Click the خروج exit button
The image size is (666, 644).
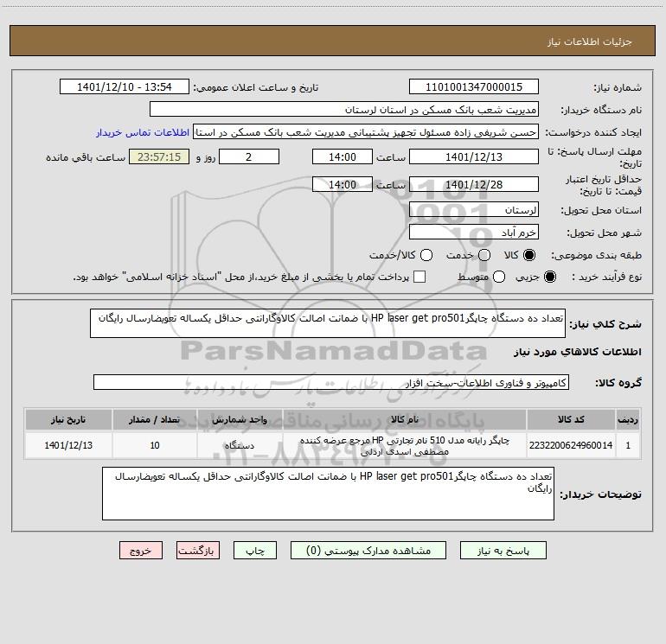click(141, 551)
